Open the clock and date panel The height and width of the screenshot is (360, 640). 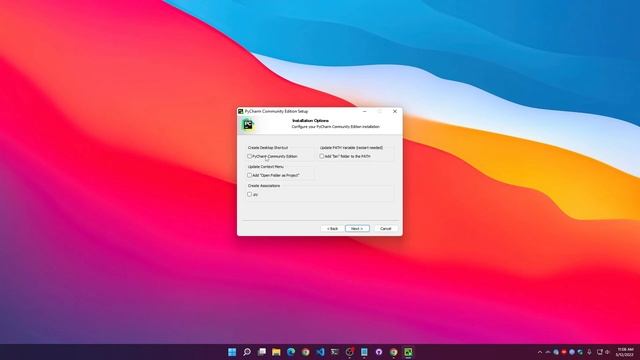pos(625,352)
